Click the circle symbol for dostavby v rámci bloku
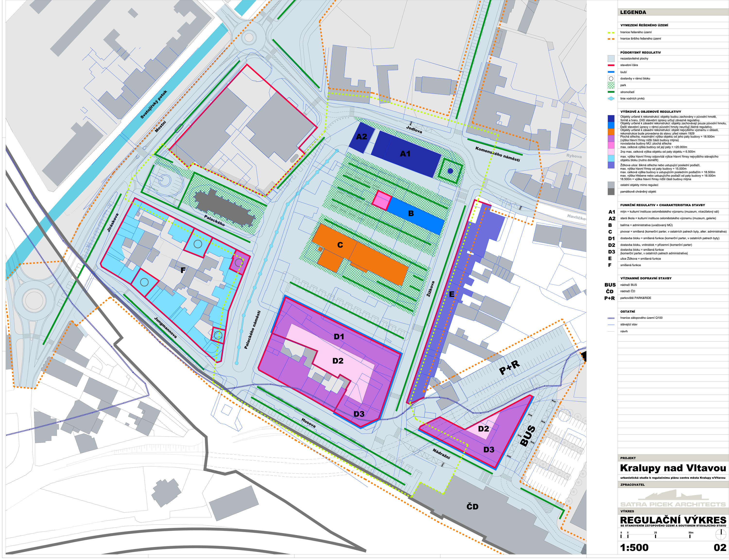The image size is (729, 560). [611, 79]
